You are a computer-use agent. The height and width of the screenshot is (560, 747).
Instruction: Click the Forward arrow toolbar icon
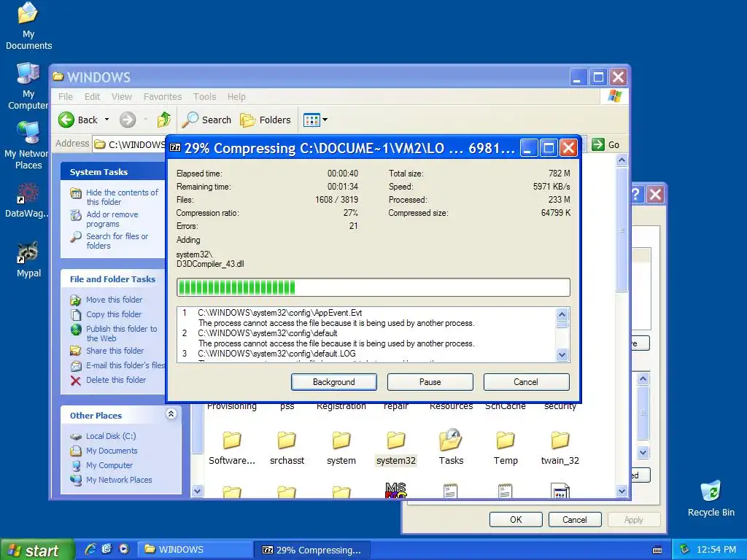click(x=127, y=120)
